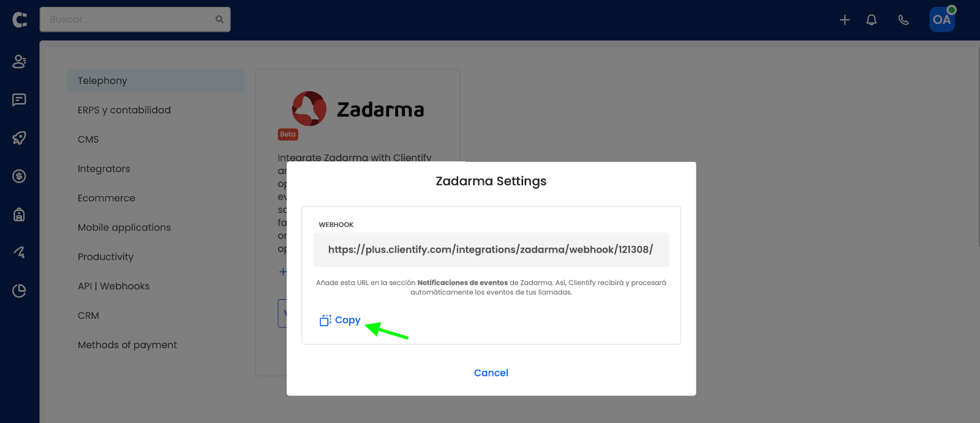The width and height of the screenshot is (980, 423).
Task: Open the notifications bell icon
Action: tap(872, 20)
